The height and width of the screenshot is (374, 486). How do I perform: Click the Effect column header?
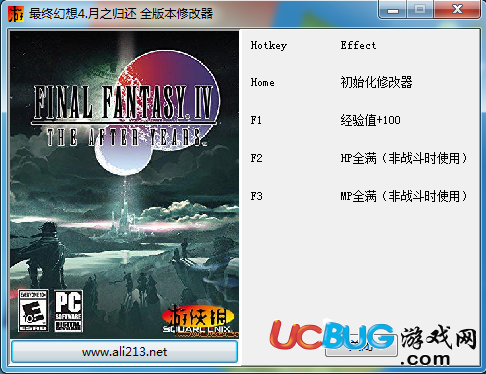(x=358, y=45)
